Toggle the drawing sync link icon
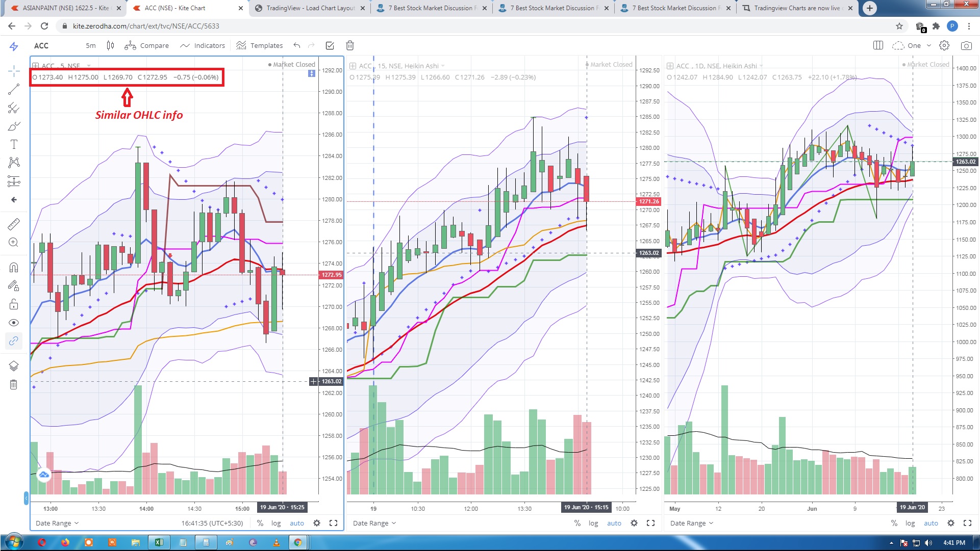The width and height of the screenshot is (980, 551). pyautogui.click(x=14, y=340)
